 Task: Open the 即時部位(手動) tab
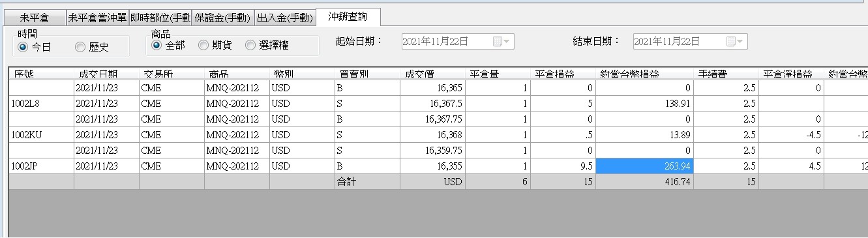coord(160,18)
